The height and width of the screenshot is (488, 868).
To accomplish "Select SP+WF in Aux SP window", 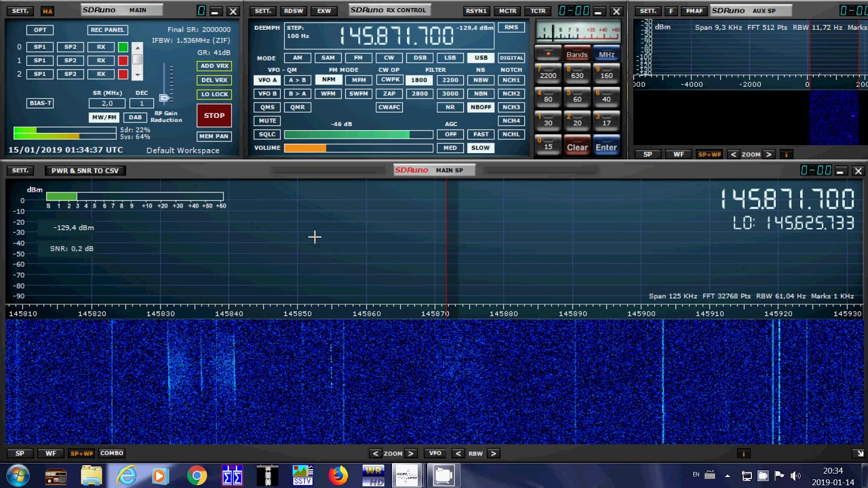I will [x=709, y=155].
